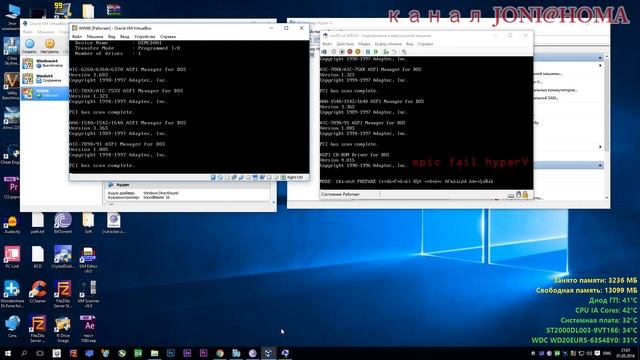Viewport: 640px width, 360px height.
Task: Click the ENG language indicator in system tray
Action: (607, 353)
